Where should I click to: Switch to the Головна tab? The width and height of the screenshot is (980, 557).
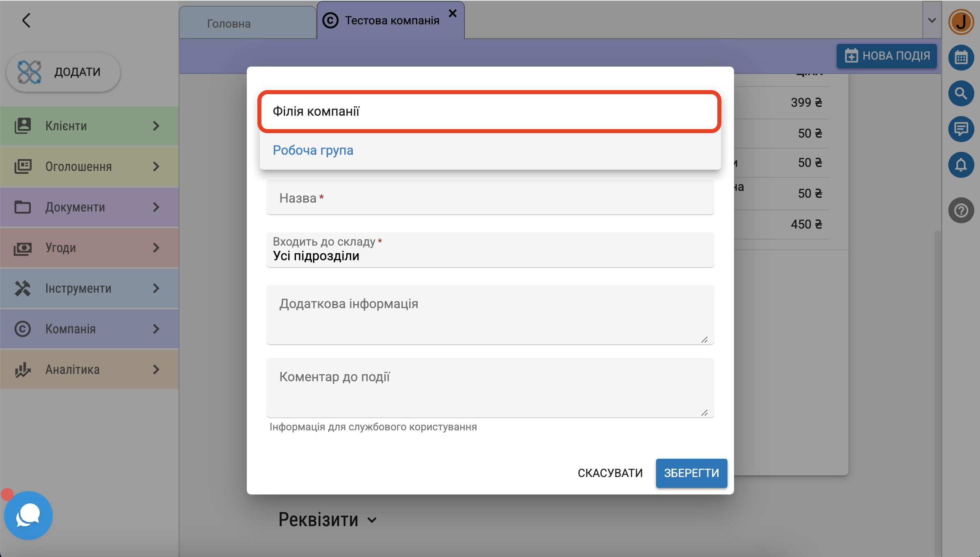pos(229,24)
